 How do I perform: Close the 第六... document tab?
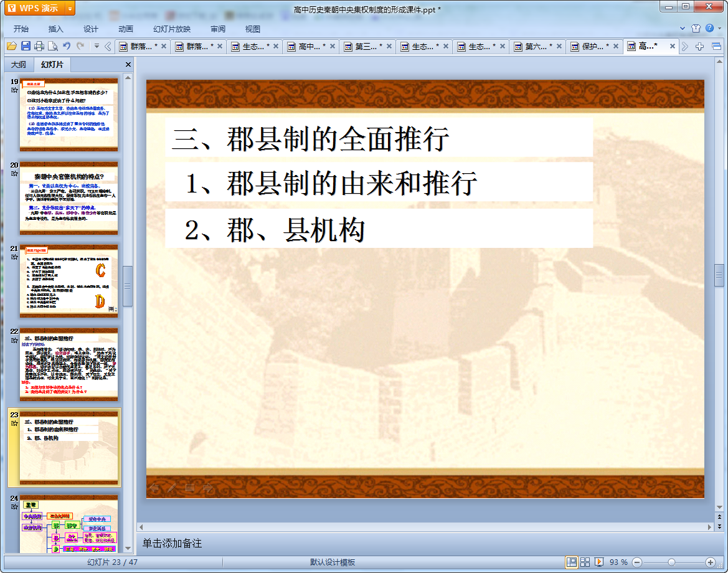pos(559,46)
